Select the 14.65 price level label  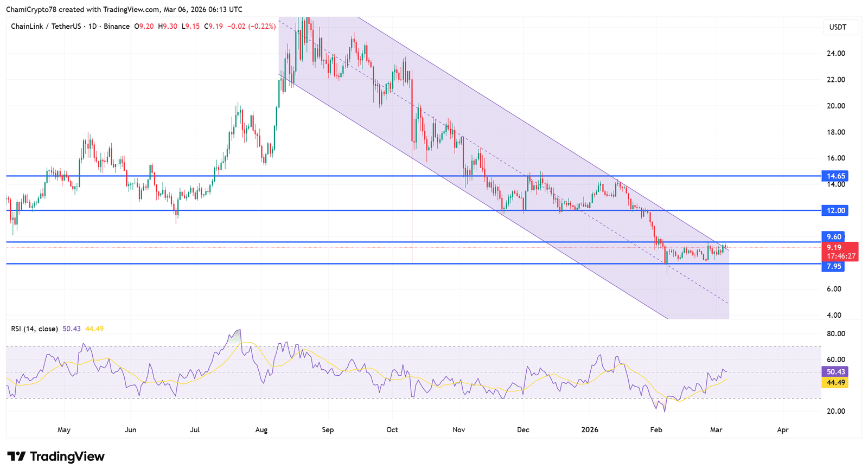point(835,176)
